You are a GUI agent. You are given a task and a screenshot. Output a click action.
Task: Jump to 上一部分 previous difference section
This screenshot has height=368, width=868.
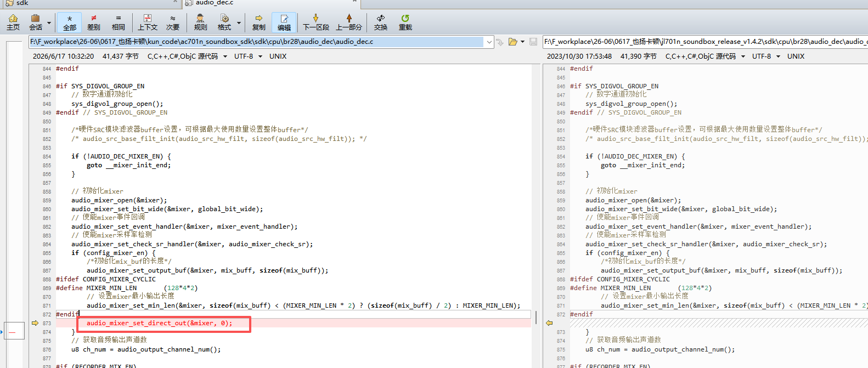[349, 22]
